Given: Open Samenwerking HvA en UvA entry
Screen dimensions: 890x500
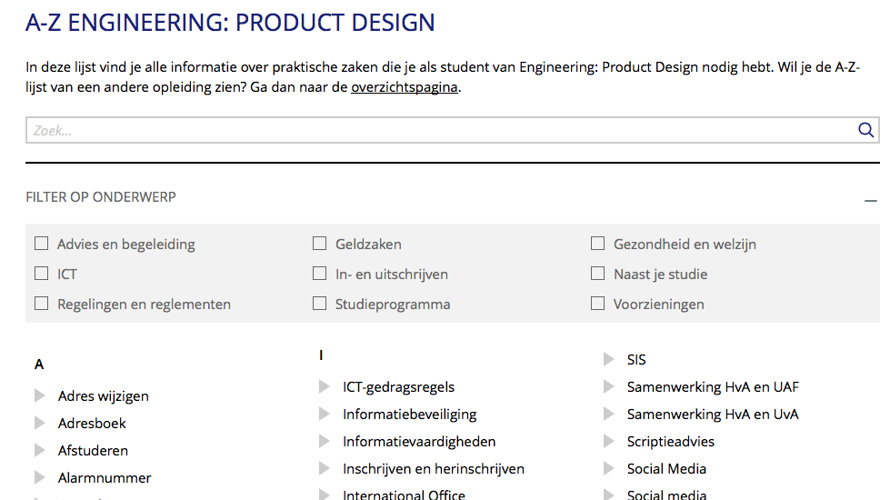Looking at the screenshot, I should tap(712, 414).
